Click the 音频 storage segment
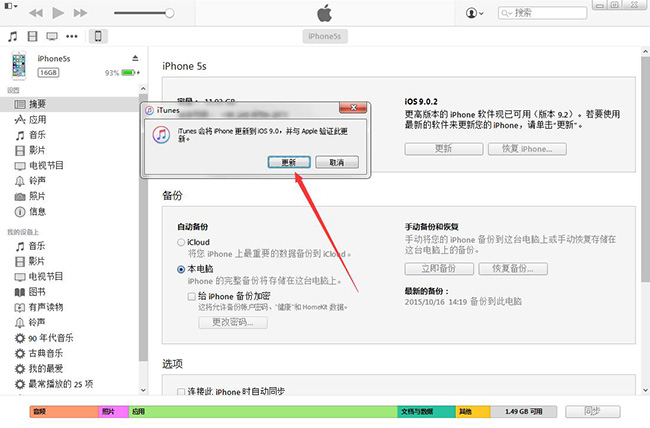The width and height of the screenshot is (650, 428). coord(64,411)
